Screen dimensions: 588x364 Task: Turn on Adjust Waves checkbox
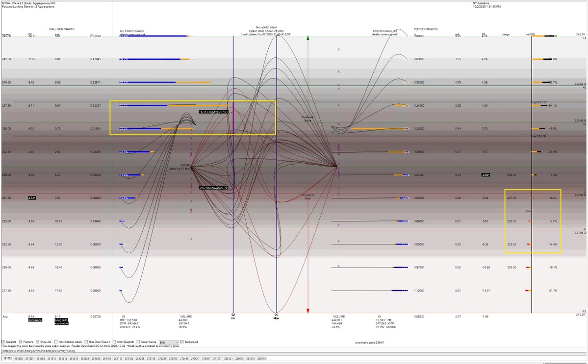point(138,342)
